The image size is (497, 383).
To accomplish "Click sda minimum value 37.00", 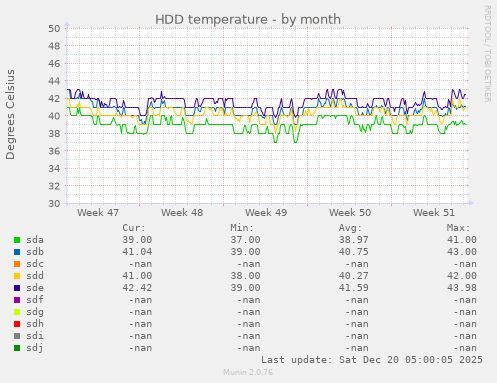I will (245, 240).
